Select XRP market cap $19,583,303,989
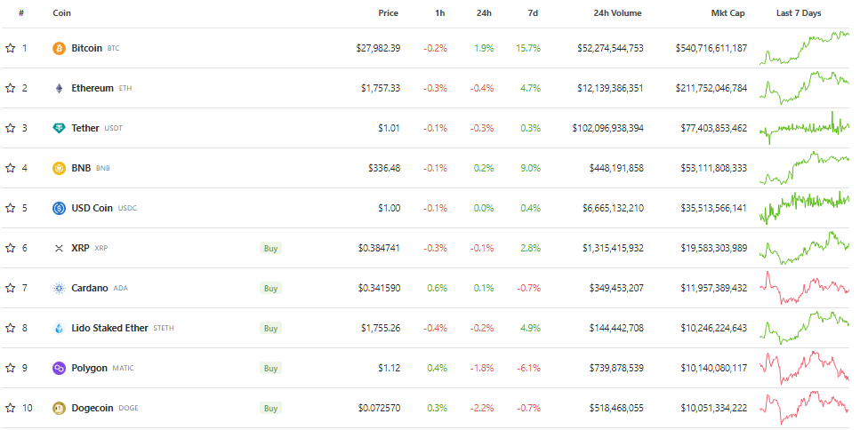 (713, 248)
